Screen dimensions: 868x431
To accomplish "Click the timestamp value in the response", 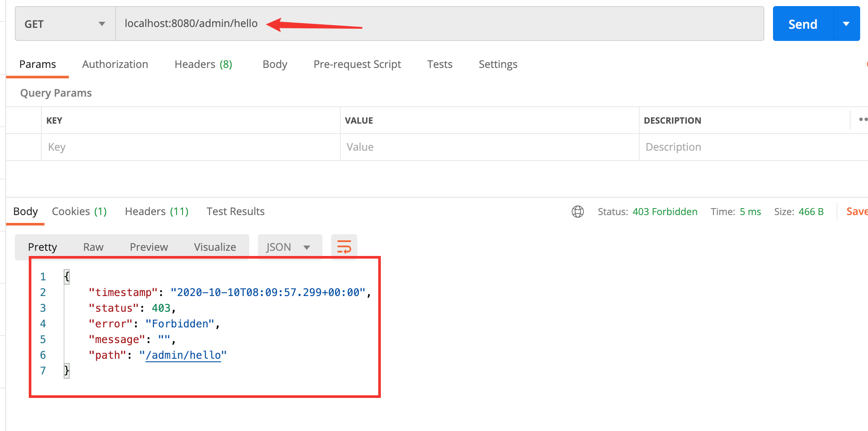I will point(268,293).
